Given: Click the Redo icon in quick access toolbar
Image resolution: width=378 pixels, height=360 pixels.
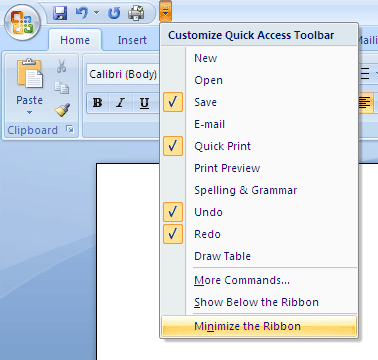Looking at the screenshot, I should pos(114,13).
